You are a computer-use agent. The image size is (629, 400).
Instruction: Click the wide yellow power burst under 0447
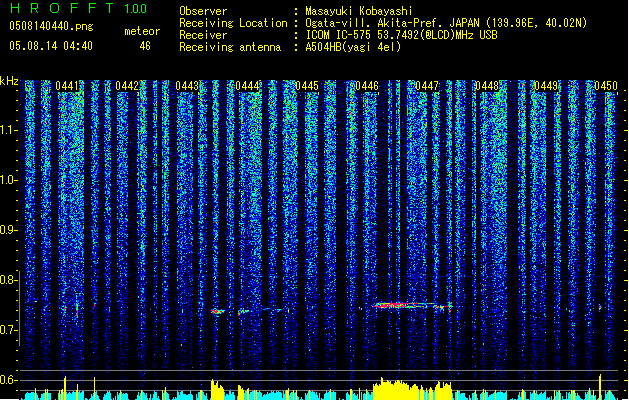point(412,388)
